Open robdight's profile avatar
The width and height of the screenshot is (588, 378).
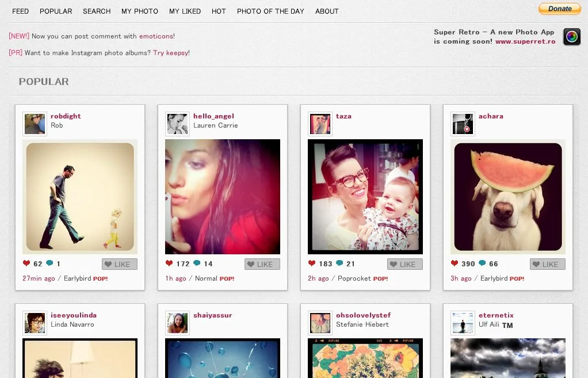tap(35, 124)
